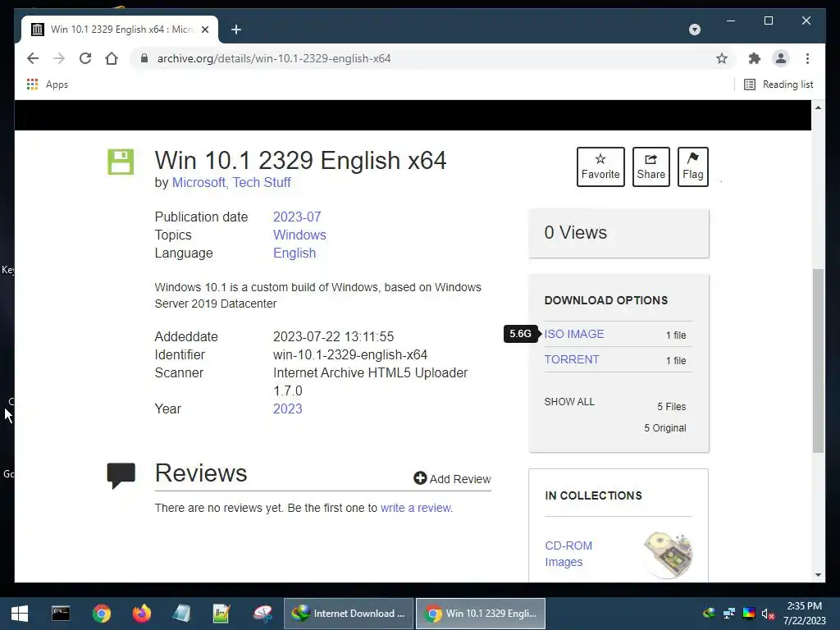Click the browser forward arrow
Screen dimensions: 840x630
tap(59, 58)
